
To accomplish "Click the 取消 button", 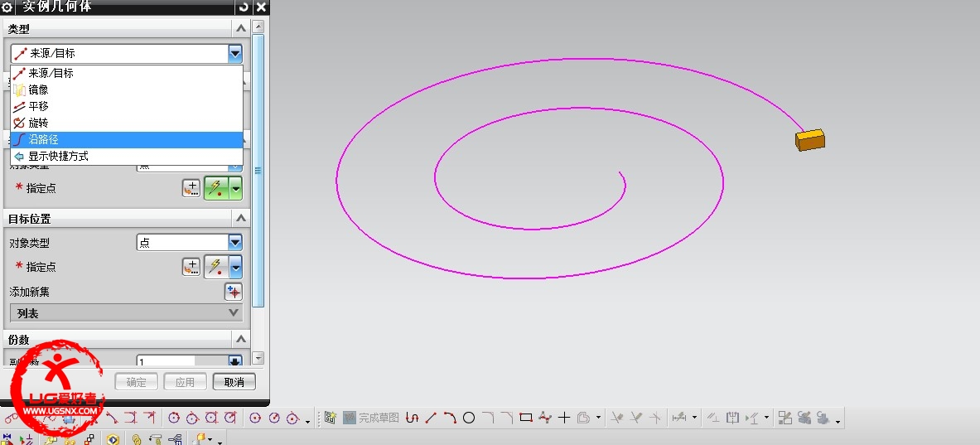I will 234,382.
